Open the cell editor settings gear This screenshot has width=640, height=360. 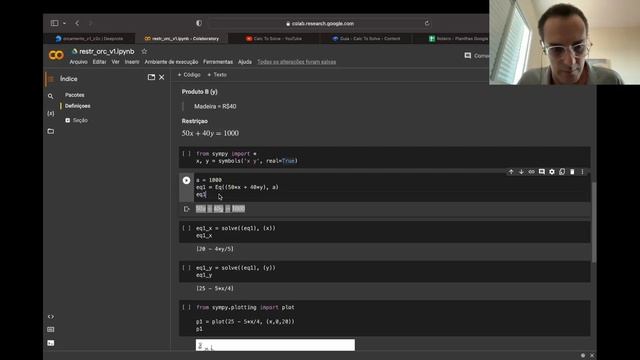pos(552,172)
